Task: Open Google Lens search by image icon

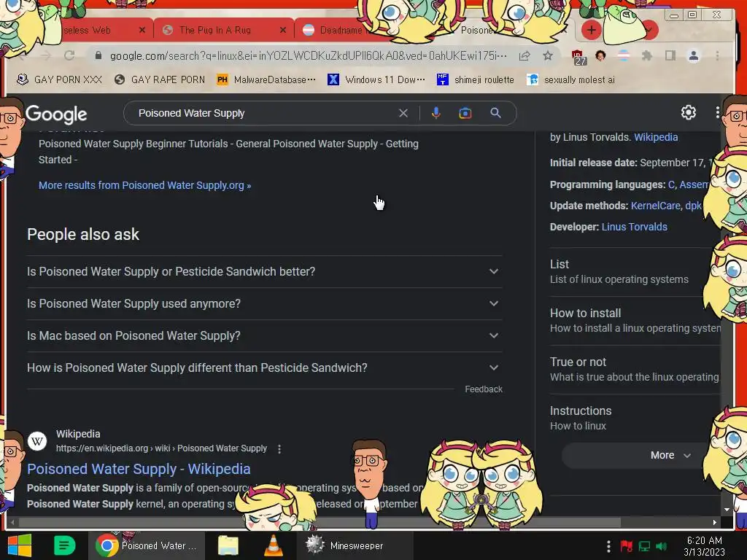Action: (x=465, y=113)
